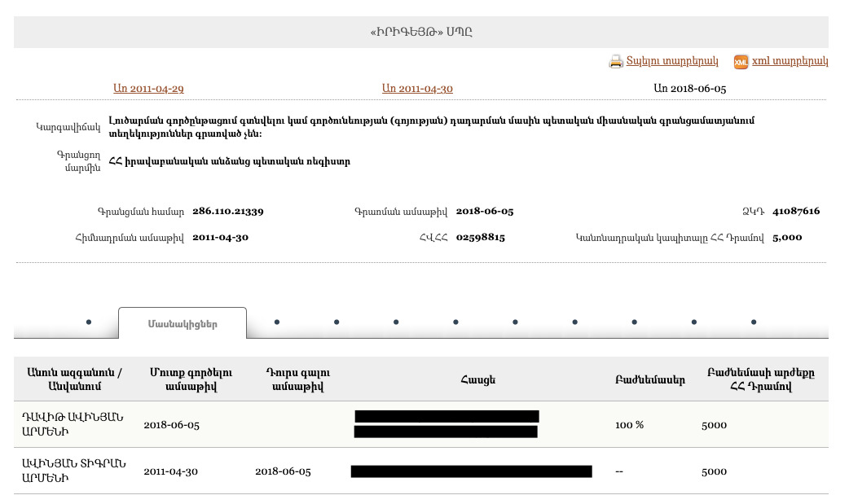Open the first dot tab right of Մասնակիցներ

coord(277,322)
